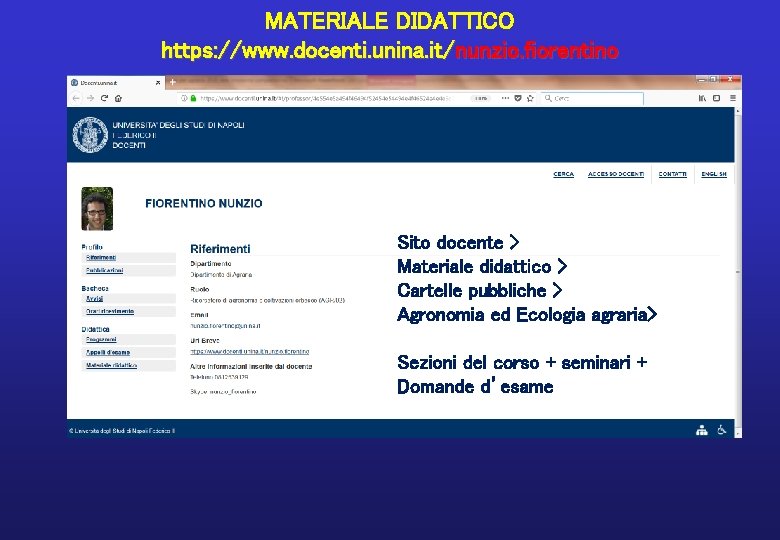780x540 pixels.
Task: Click the accessibility wheelchair icon in footer
Action: 722,430
